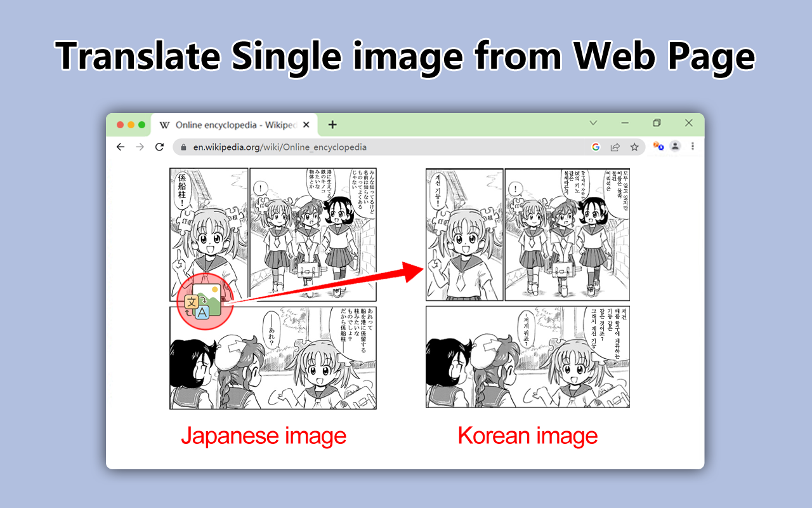This screenshot has width=812, height=508.
Task: Open the Google search icon in the address bar
Action: point(596,147)
